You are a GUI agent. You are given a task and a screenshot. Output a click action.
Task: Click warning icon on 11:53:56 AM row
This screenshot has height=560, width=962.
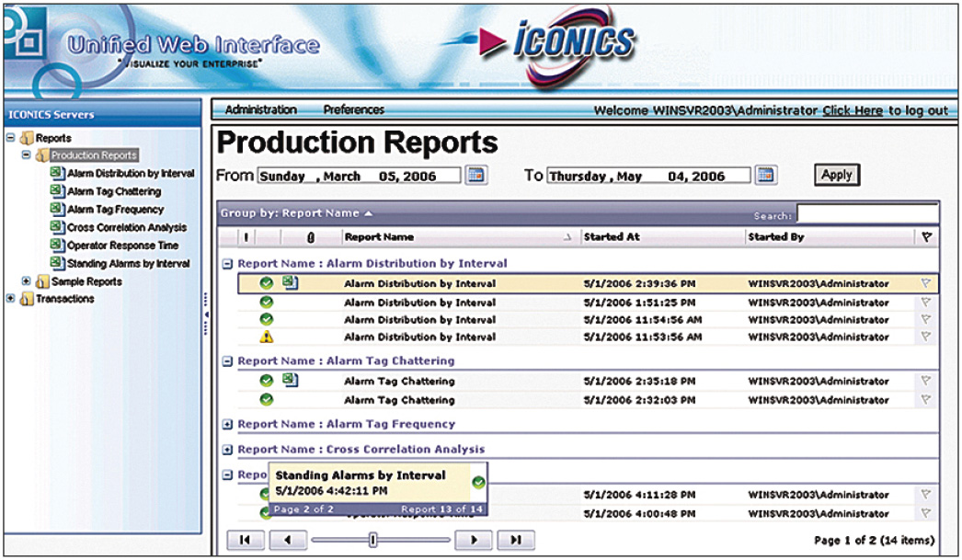pyautogui.click(x=267, y=337)
